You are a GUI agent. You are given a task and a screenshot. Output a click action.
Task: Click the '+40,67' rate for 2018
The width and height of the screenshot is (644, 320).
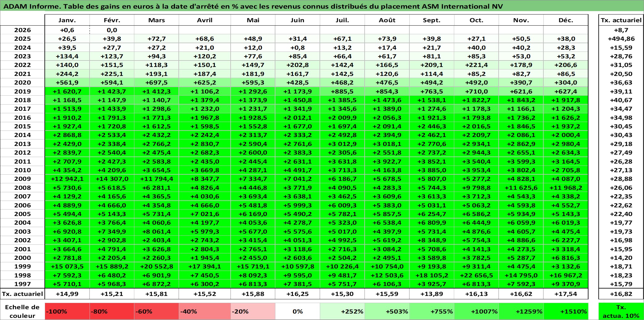621,100
